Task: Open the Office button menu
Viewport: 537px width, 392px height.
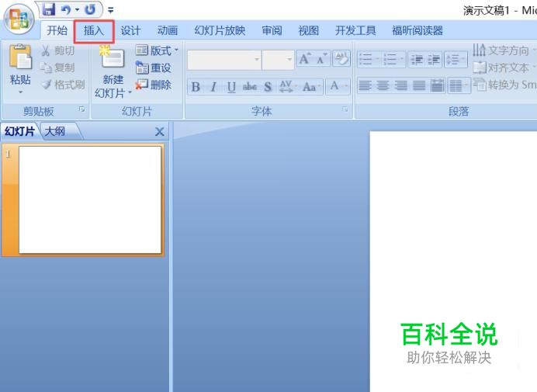Action: tap(19, 19)
